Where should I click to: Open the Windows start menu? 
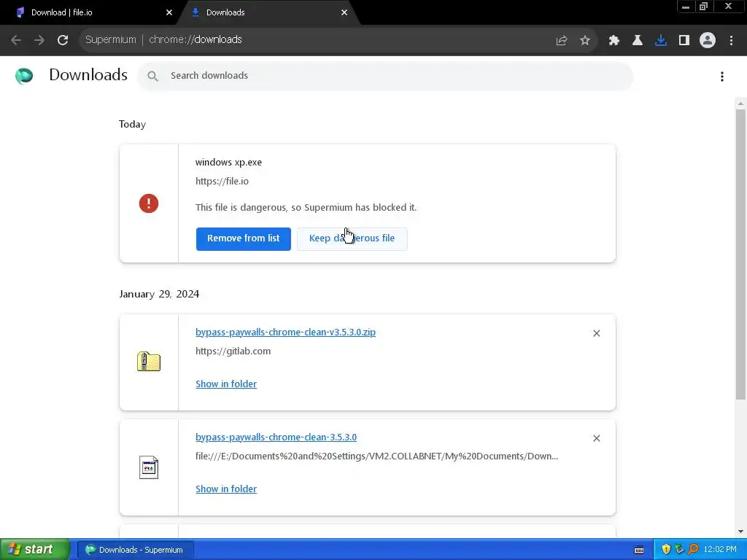click(35, 549)
